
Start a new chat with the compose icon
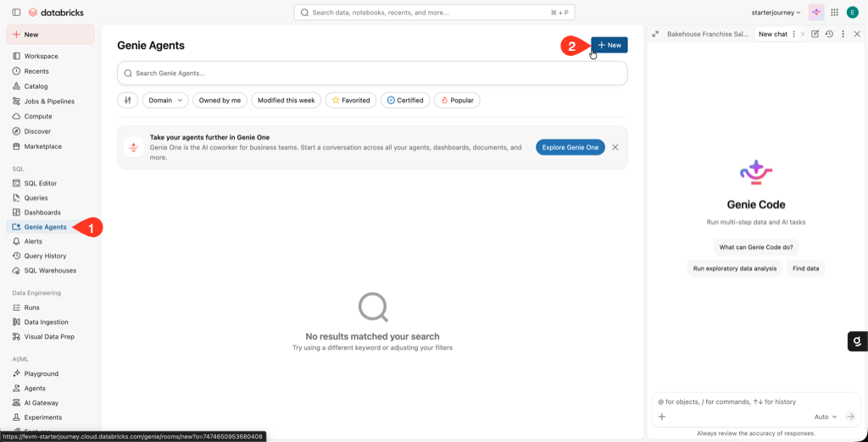[815, 35]
